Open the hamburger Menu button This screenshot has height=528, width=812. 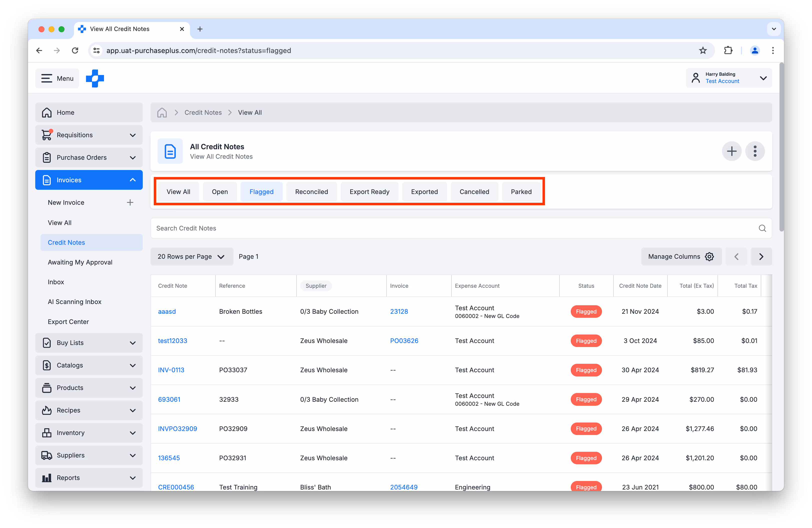pyautogui.click(x=57, y=78)
